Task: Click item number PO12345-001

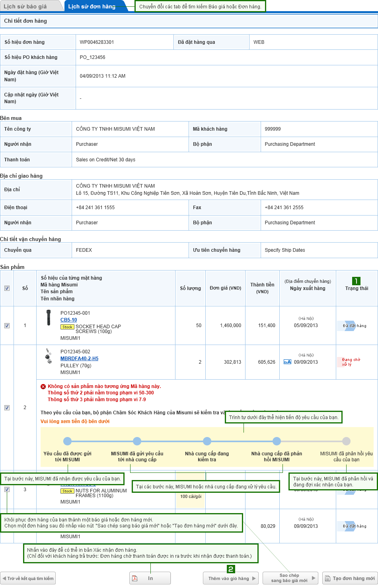Action: (x=75, y=313)
